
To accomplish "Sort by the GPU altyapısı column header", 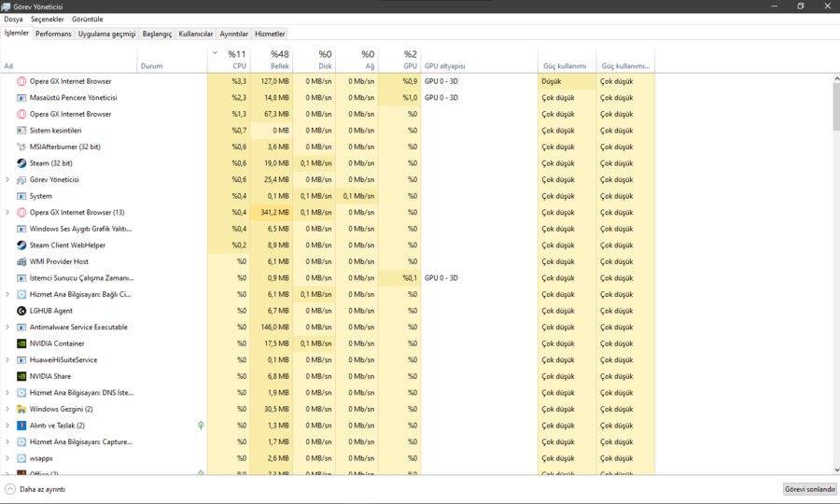I will [480, 60].
